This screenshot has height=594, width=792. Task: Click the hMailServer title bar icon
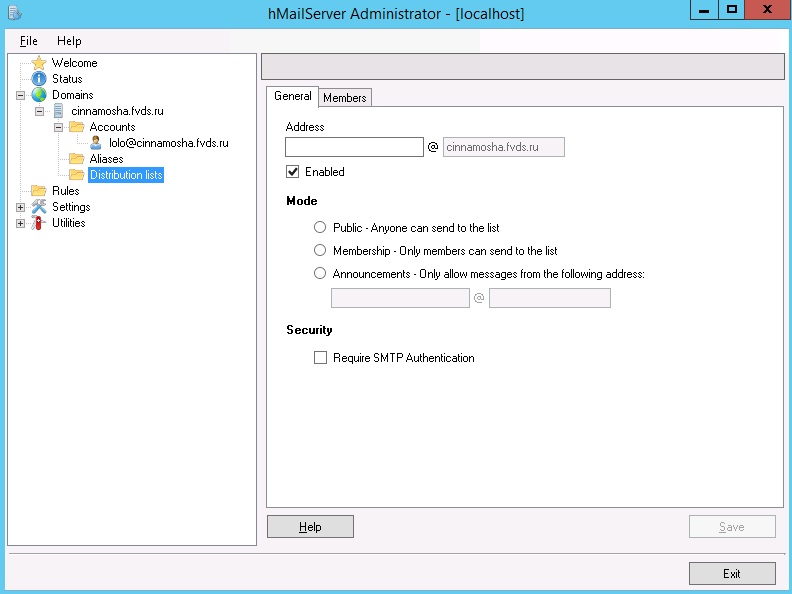click(15, 13)
